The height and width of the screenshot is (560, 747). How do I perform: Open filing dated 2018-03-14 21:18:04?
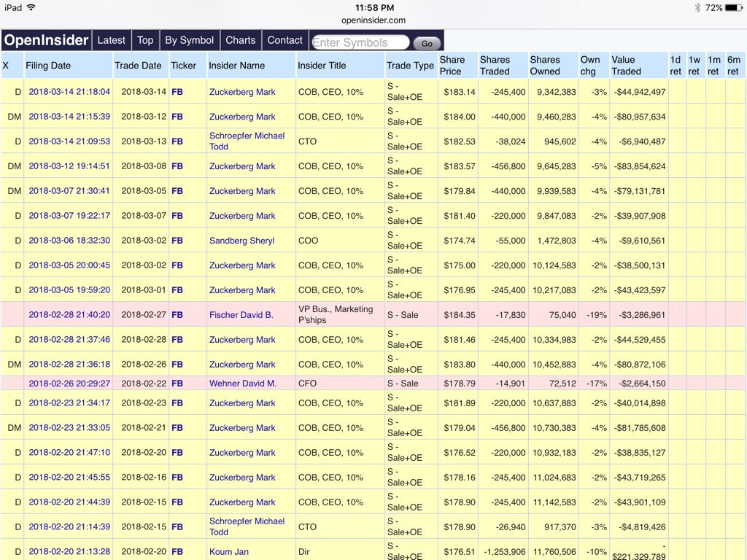click(69, 92)
